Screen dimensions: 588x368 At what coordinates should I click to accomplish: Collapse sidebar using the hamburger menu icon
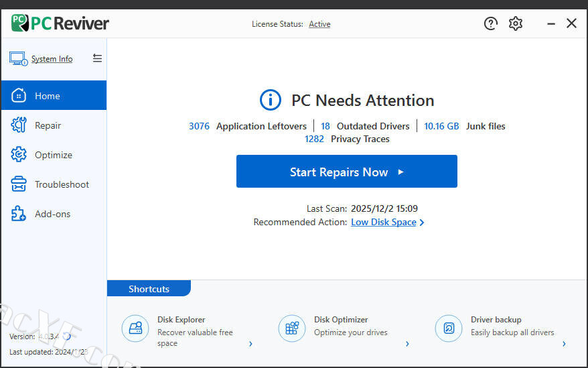click(x=97, y=58)
